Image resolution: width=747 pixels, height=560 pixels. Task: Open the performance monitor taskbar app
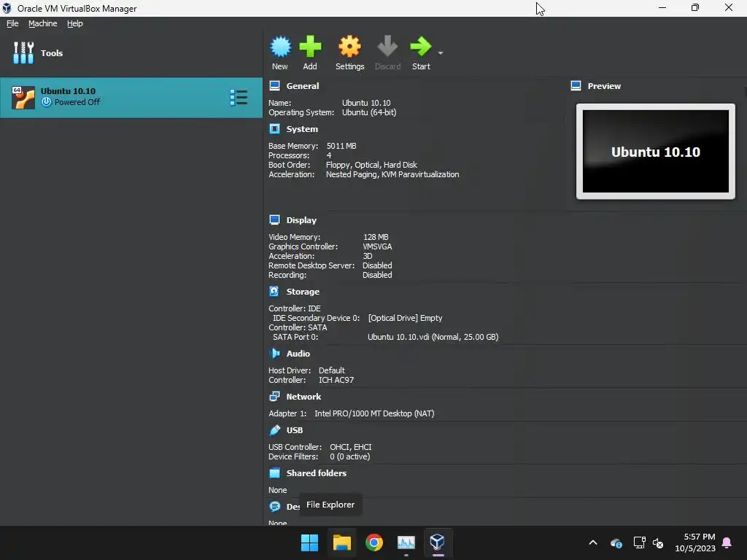[406, 542]
